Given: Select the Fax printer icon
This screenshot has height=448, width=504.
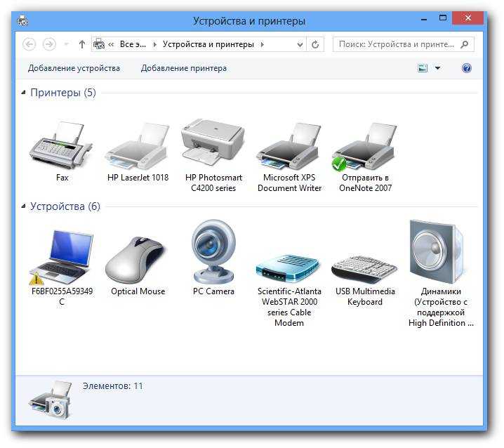Looking at the screenshot, I should click(61, 145).
